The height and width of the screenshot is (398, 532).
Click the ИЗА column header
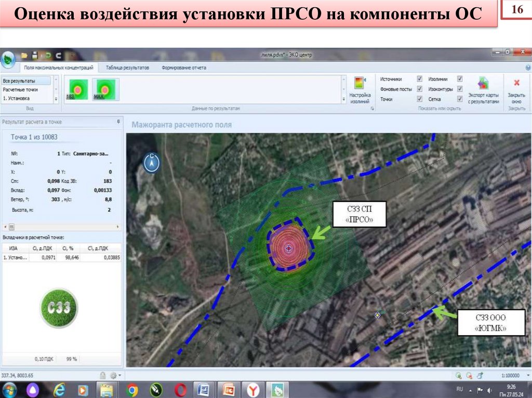click(x=13, y=248)
